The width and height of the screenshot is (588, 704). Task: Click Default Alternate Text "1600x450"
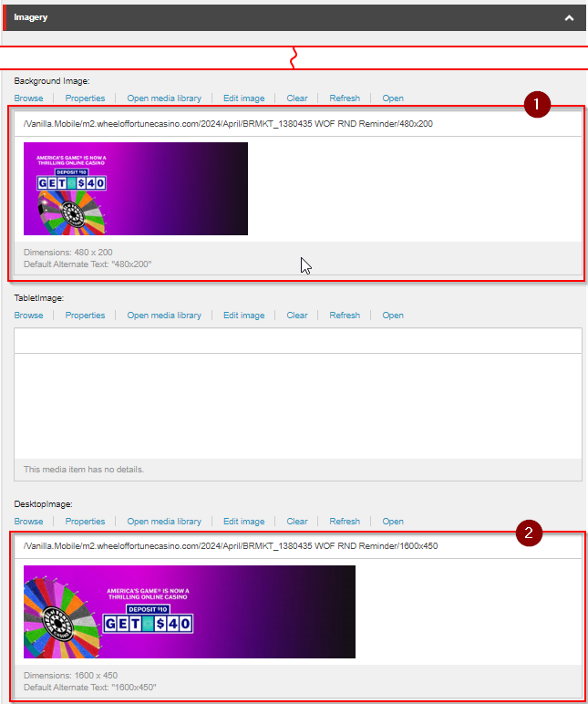click(x=89, y=688)
